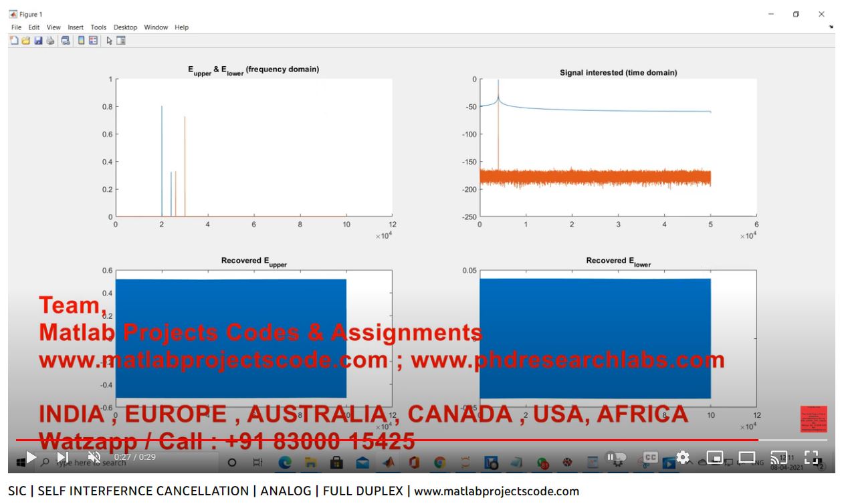Print the figure via the printer icon
Screen dimensions: 842x504
50,41
